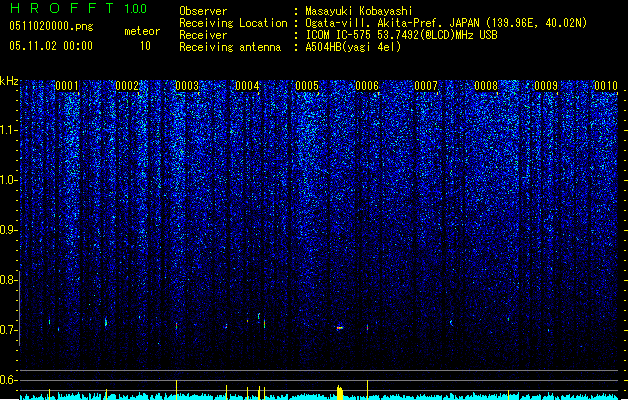Click the 0006 minute marker

click(x=367, y=86)
